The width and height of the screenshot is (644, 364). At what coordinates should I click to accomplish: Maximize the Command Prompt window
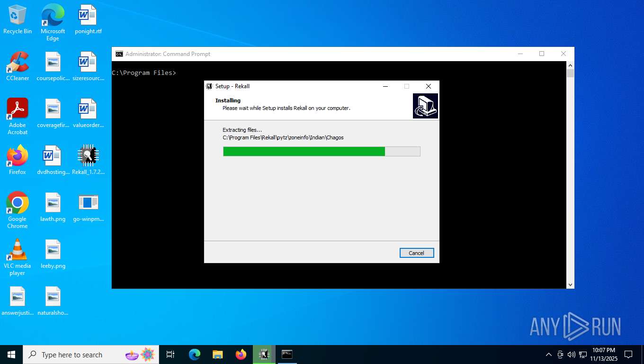tap(542, 54)
